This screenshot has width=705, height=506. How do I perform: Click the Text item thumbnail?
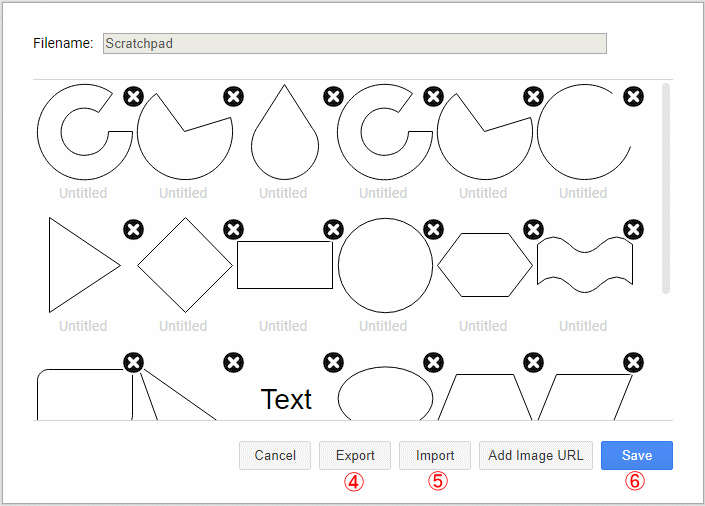(x=286, y=400)
